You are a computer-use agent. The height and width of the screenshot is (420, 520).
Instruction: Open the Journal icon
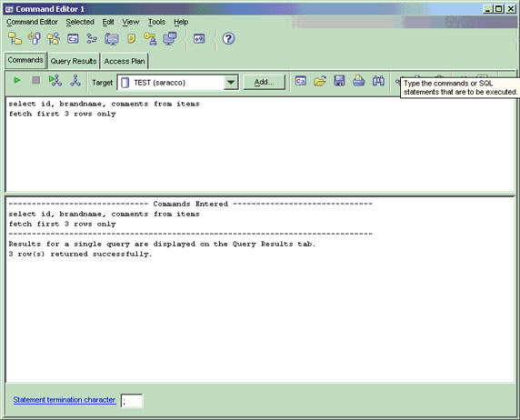[131, 39]
